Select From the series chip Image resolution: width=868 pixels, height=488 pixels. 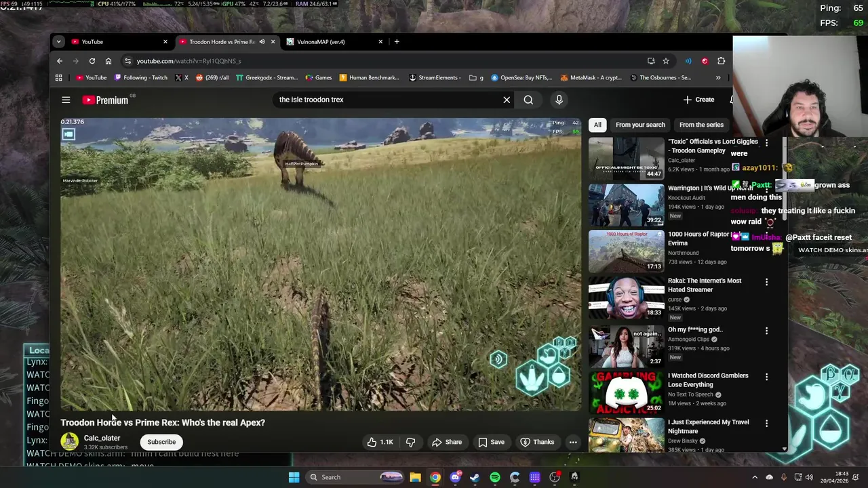701,125
